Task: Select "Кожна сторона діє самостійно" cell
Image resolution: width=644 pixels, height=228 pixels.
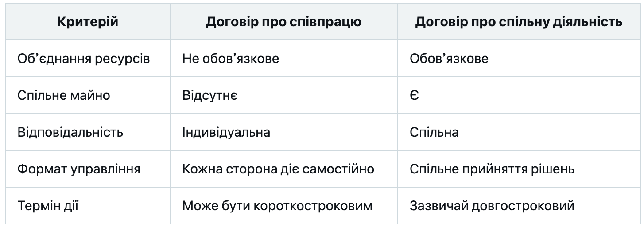Action: pos(278,169)
